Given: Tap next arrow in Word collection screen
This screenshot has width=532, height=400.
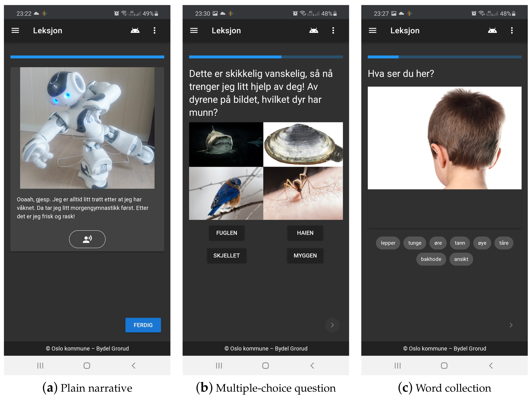Looking at the screenshot, I should (511, 325).
